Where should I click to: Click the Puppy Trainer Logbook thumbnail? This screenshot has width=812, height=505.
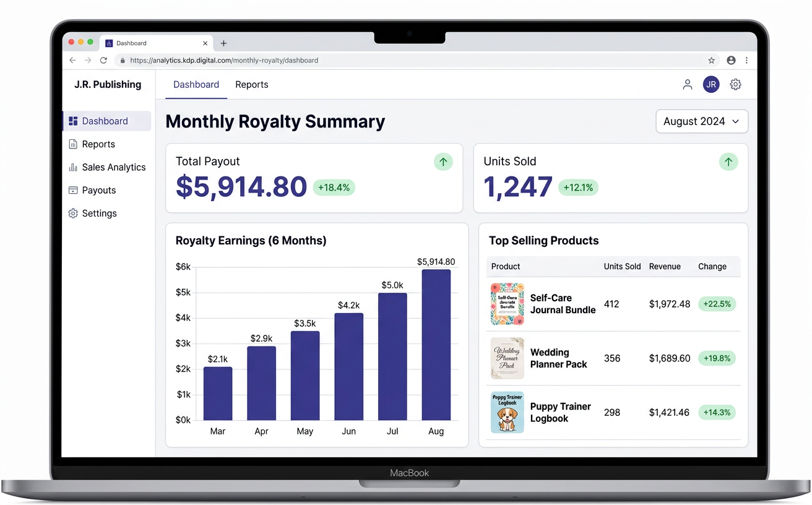(507, 412)
